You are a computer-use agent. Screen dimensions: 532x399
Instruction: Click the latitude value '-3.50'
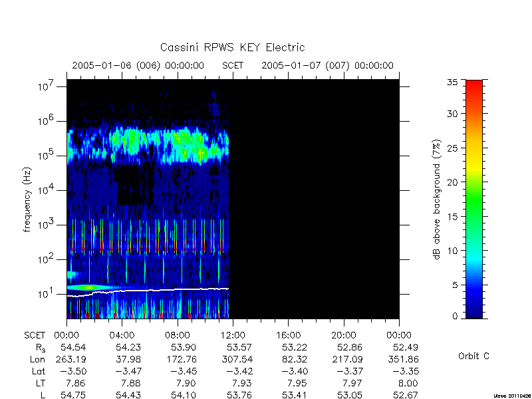point(73,372)
